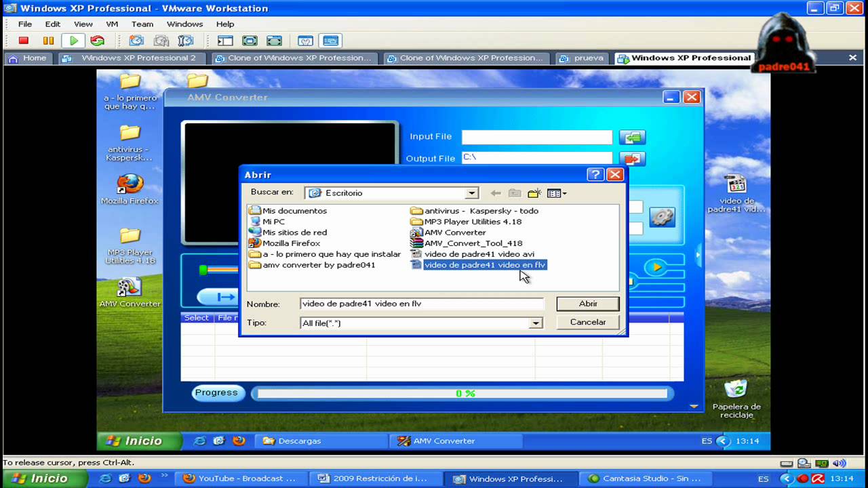Open VMware Help menu
This screenshot has width=868, height=488.
(225, 24)
